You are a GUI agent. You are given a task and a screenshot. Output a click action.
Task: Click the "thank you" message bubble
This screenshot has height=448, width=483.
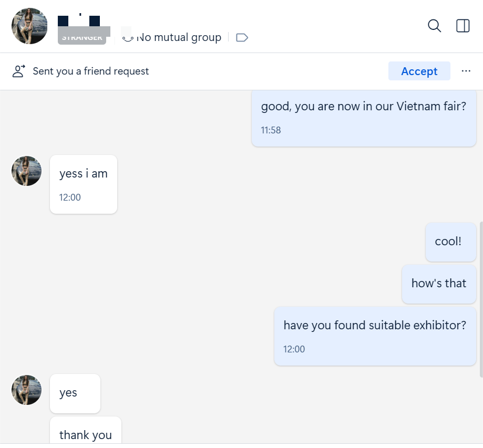pyautogui.click(x=86, y=434)
